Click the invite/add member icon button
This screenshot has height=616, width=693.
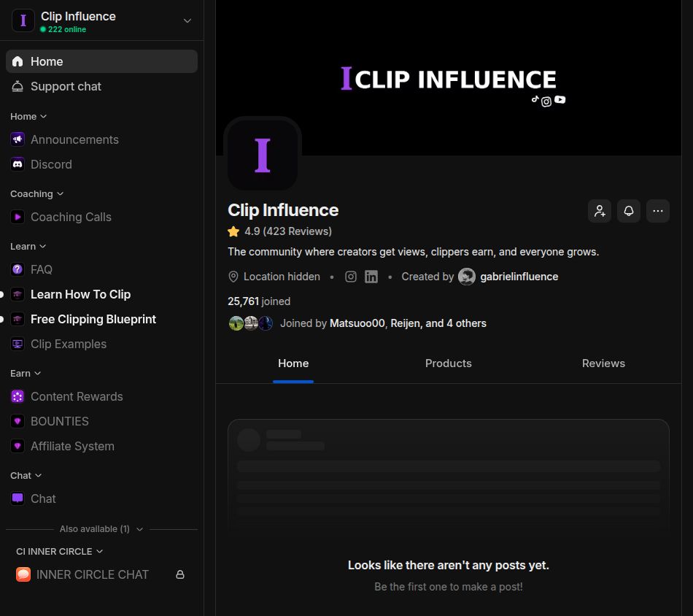coord(600,211)
